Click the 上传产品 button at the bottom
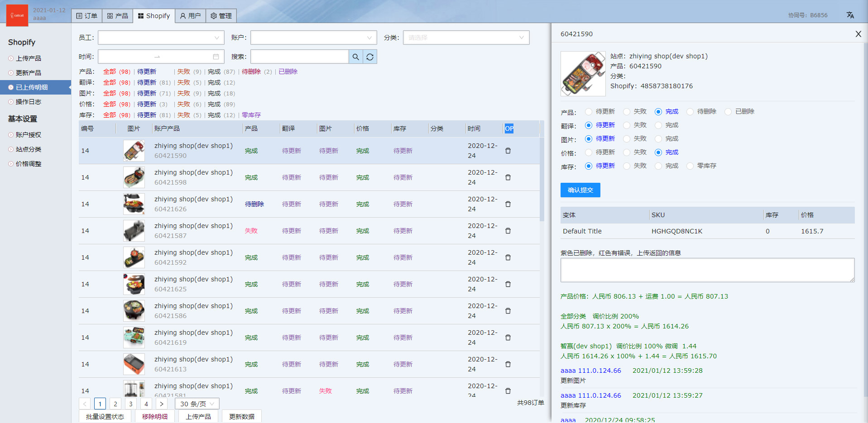Viewport: 868px width, 423px height. 198,417
